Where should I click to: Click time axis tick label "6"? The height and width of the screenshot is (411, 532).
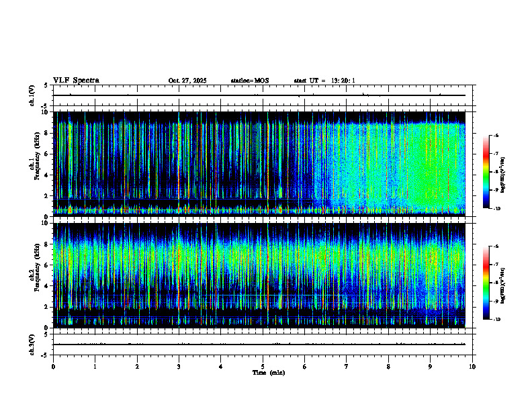(x=304, y=367)
